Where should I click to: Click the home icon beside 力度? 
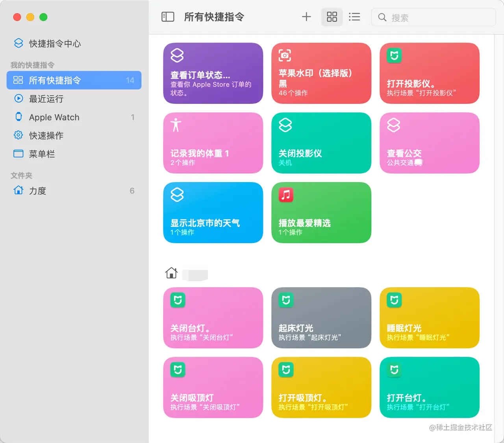(19, 190)
